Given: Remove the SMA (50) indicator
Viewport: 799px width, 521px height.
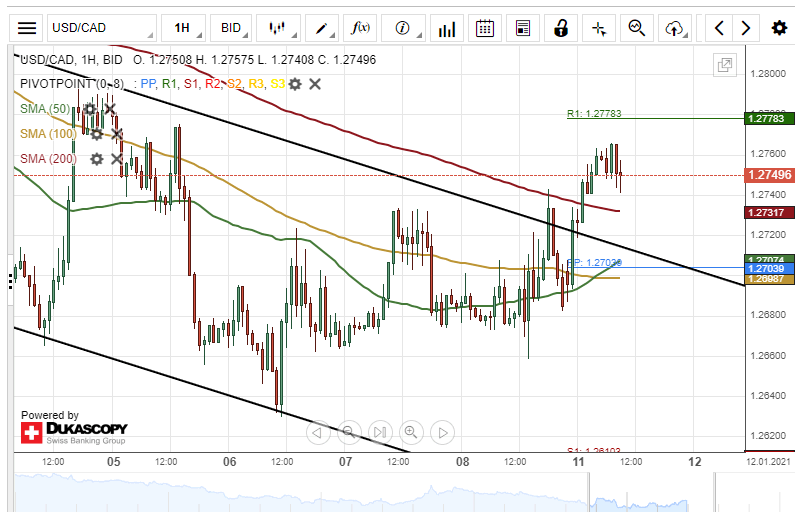Looking at the screenshot, I should click(110, 109).
